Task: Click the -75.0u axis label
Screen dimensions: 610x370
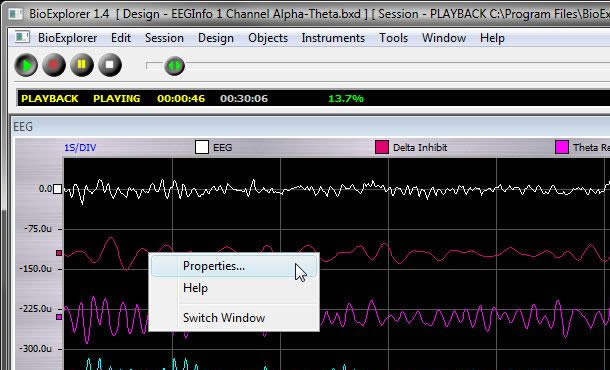Action: [38, 229]
